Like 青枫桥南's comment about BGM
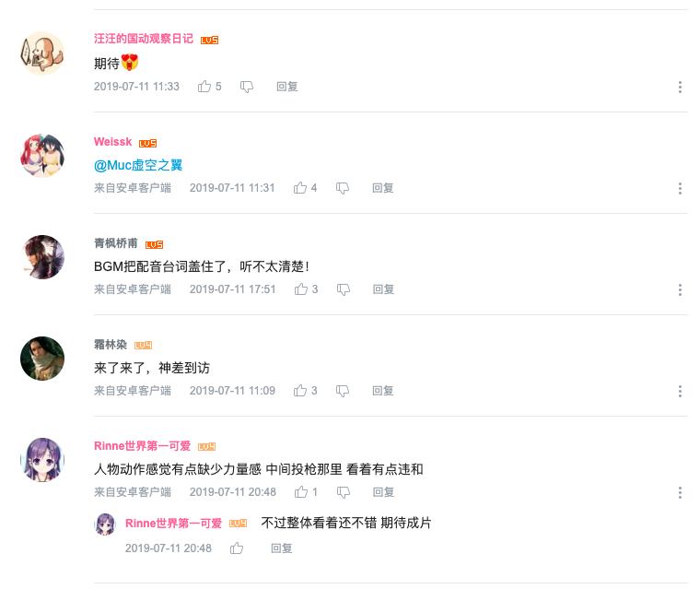The image size is (700, 589). [x=301, y=289]
